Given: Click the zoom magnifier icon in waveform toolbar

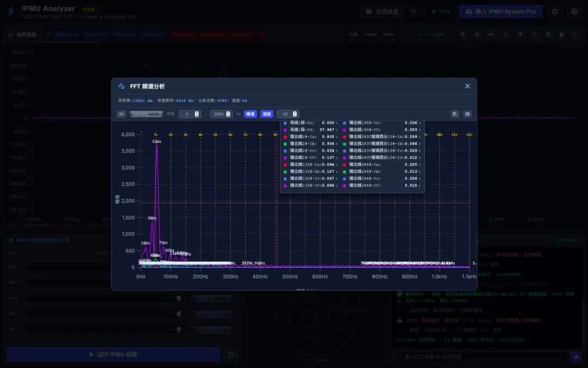Looking at the screenshot, I should (534, 34).
